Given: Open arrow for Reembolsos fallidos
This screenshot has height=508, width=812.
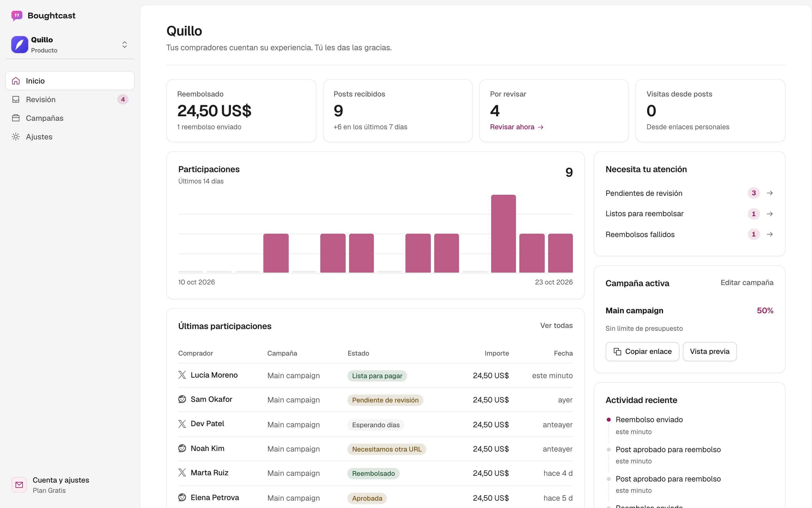Looking at the screenshot, I should click(770, 234).
